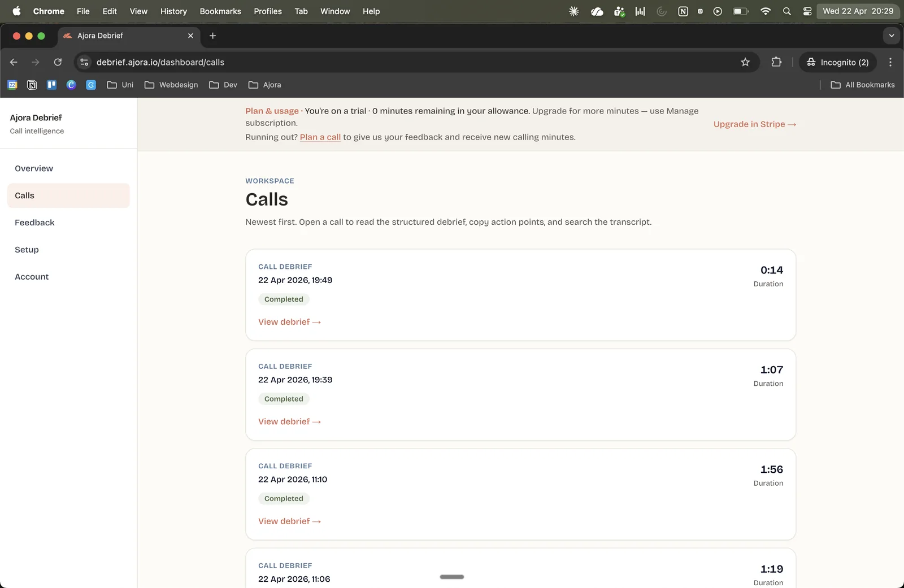Open the Notion bookmark icon
The width and height of the screenshot is (904, 588).
coord(32,85)
